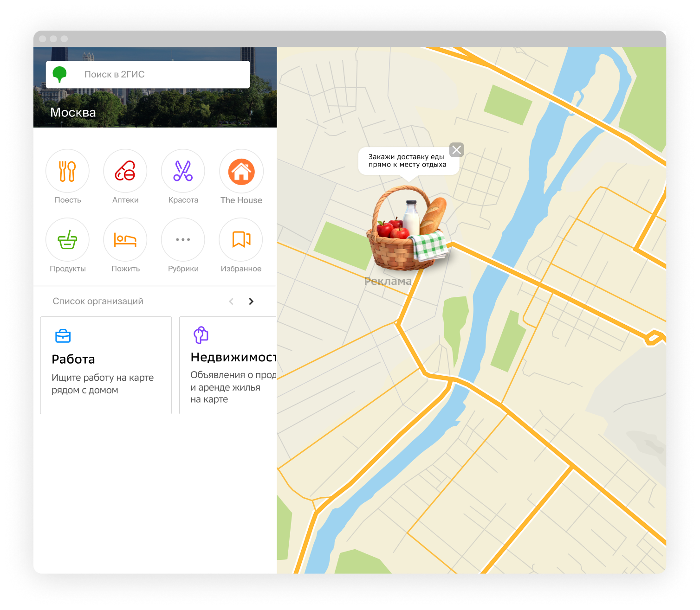This screenshot has width=700, height=610.
Task: Click the 'Избранное' label text
Action: click(241, 269)
